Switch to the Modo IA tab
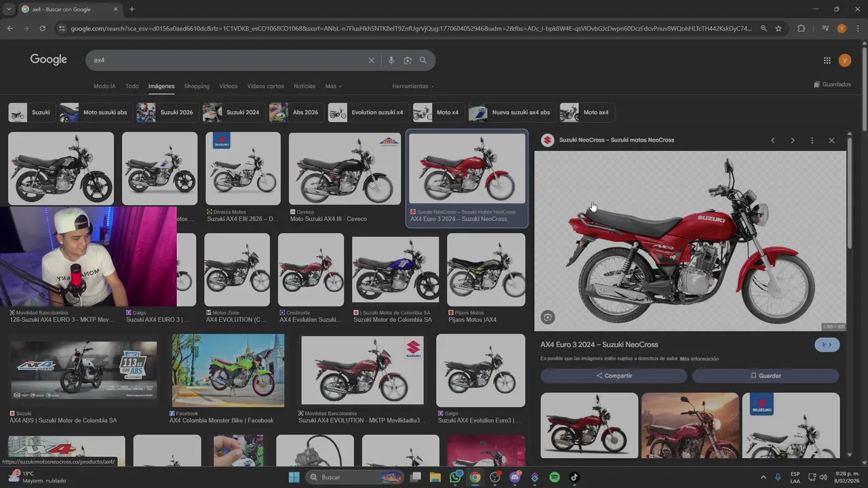The height and width of the screenshot is (488, 868). pos(104,86)
